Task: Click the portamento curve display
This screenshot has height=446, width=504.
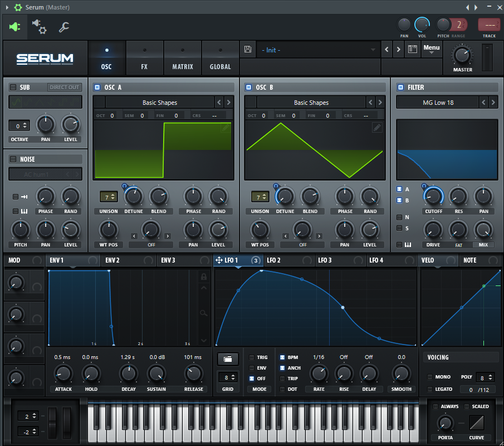Action: pos(476,423)
